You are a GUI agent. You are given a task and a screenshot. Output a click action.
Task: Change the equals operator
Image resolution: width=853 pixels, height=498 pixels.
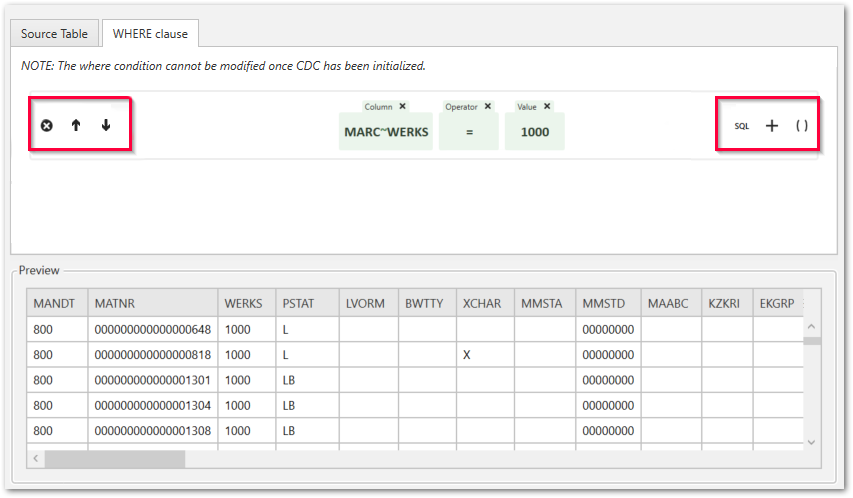pyautogui.click(x=468, y=131)
